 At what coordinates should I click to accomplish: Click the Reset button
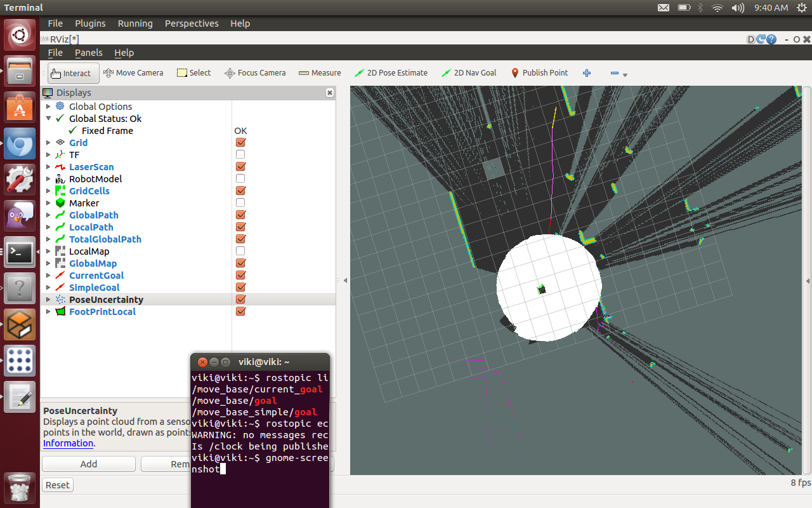coord(58,485)
